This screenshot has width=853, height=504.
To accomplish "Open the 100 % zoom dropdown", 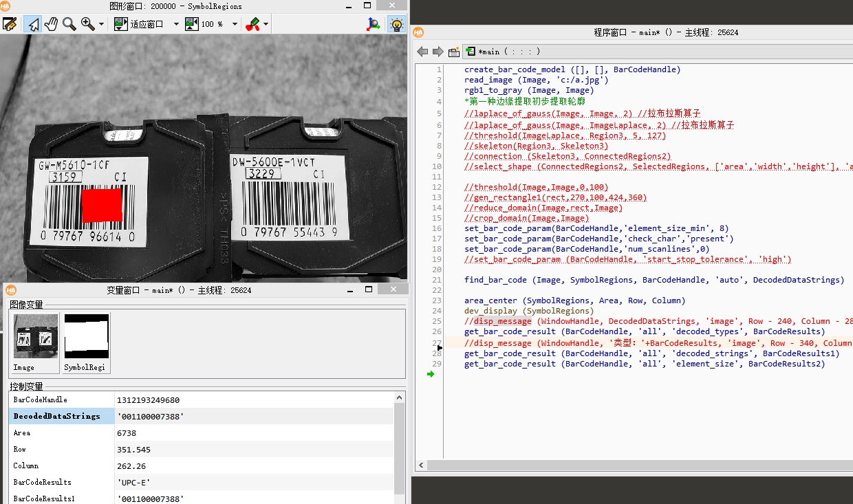I will [x=235, y=24].
